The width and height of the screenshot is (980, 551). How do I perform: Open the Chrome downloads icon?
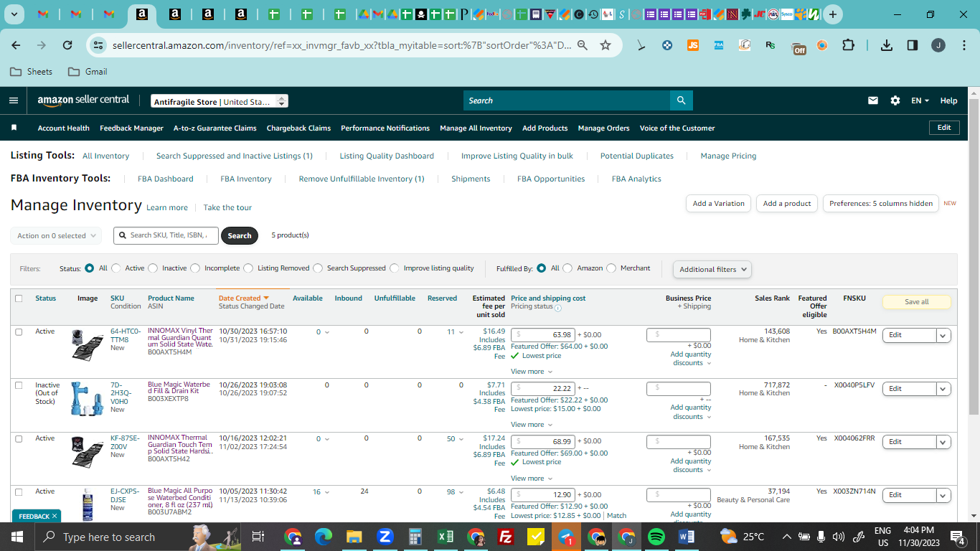pyautogui.click(x=887, y=45)
